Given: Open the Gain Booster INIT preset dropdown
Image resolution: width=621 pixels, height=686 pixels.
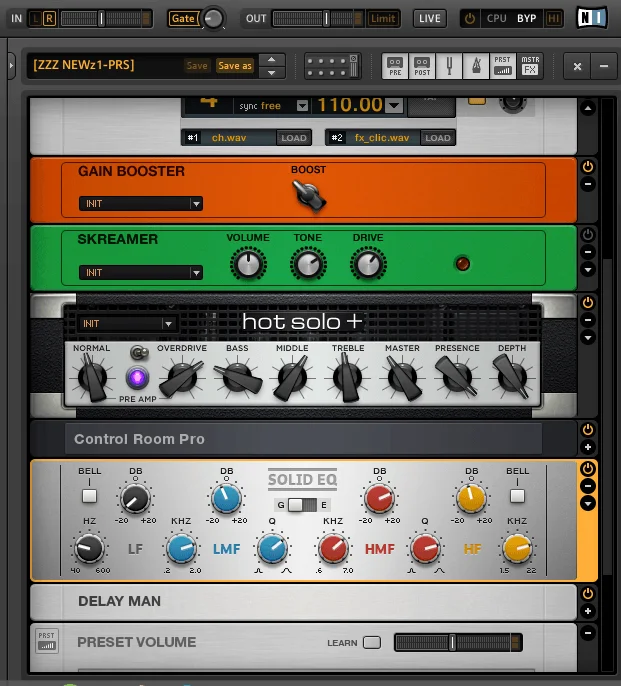Looking at the screenshot, I should (140, 204).
